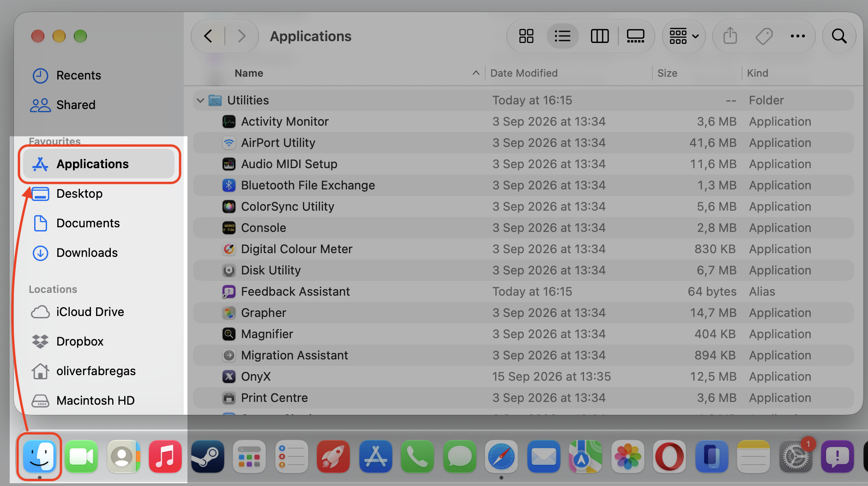Select the Digital Colour Meter icon

pyautogui.click(x=229, y=249)
